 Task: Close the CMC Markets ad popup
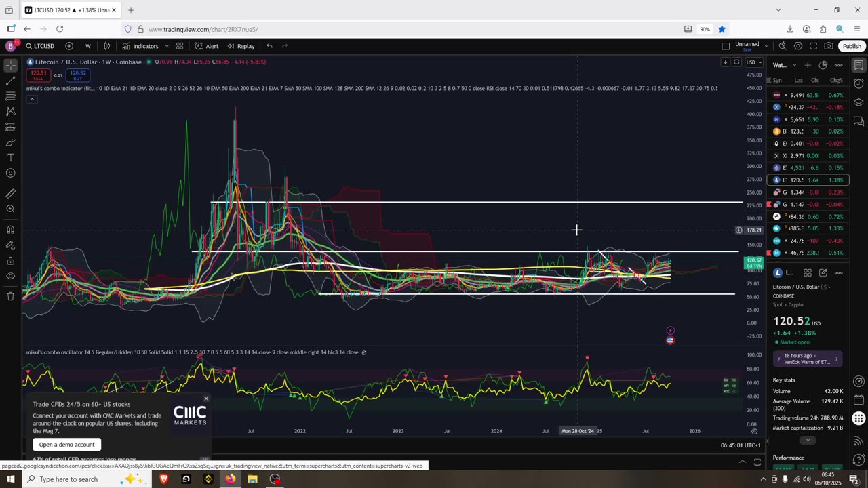pos(206,399)
